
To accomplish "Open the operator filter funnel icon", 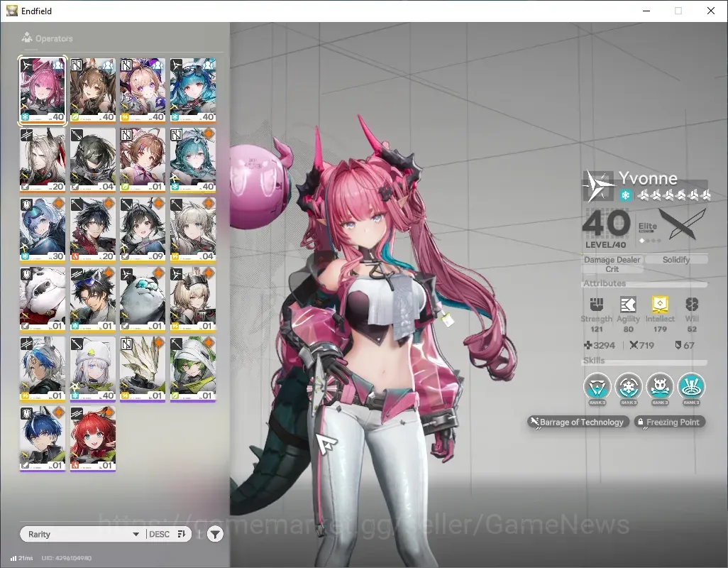I will [x=215, y=534].
